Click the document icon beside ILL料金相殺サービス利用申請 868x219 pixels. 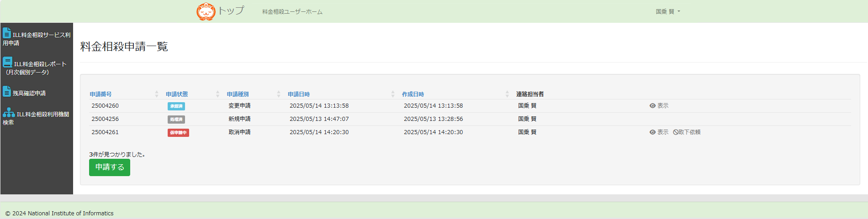pos(7,33)
